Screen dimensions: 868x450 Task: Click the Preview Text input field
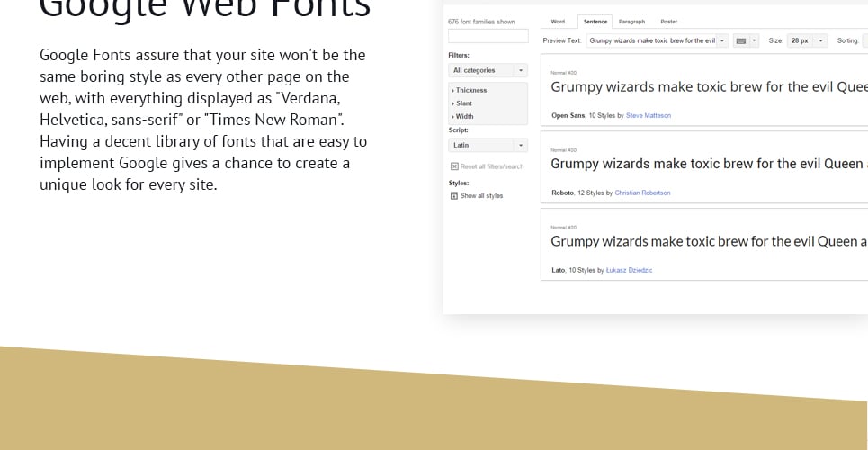coord(651,41)
